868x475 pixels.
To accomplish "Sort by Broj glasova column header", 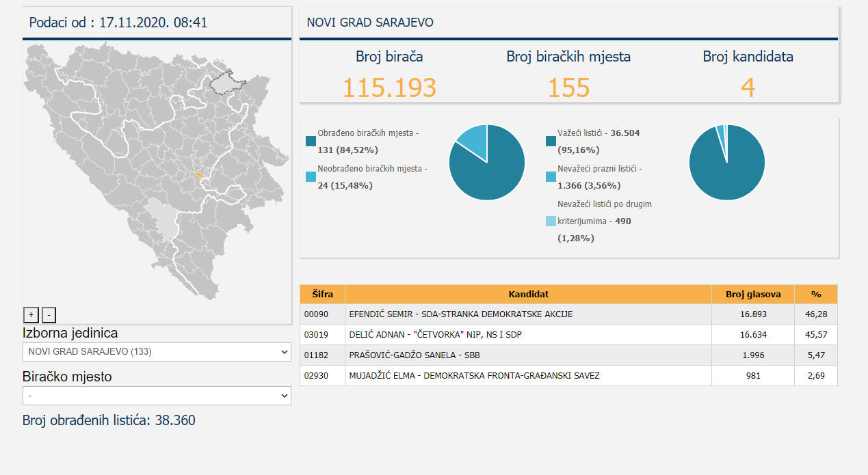I will pyautogui.click(x=752, y=294).
